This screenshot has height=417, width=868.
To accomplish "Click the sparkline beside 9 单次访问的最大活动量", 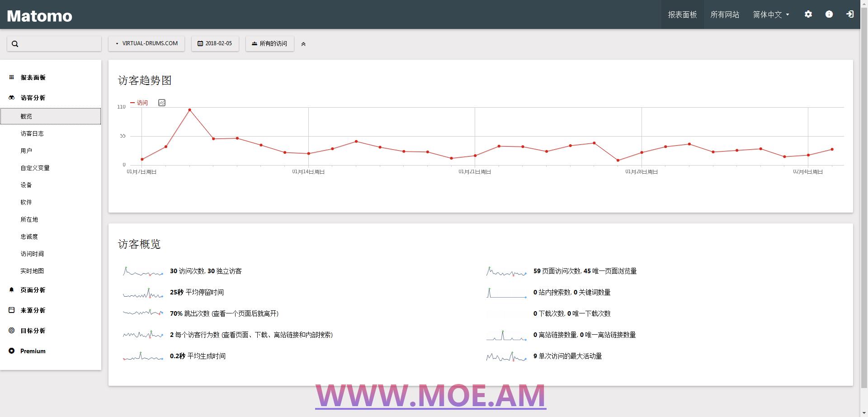I will [x=506, y=356].
